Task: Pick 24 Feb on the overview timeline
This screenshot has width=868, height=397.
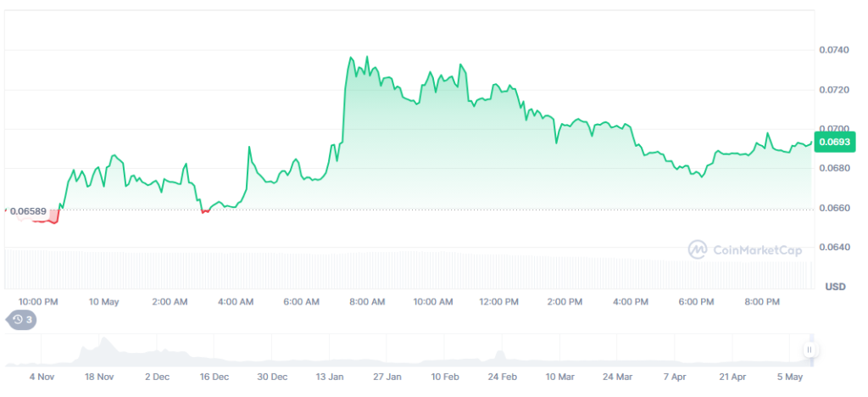Action: (x=503, y=376)
